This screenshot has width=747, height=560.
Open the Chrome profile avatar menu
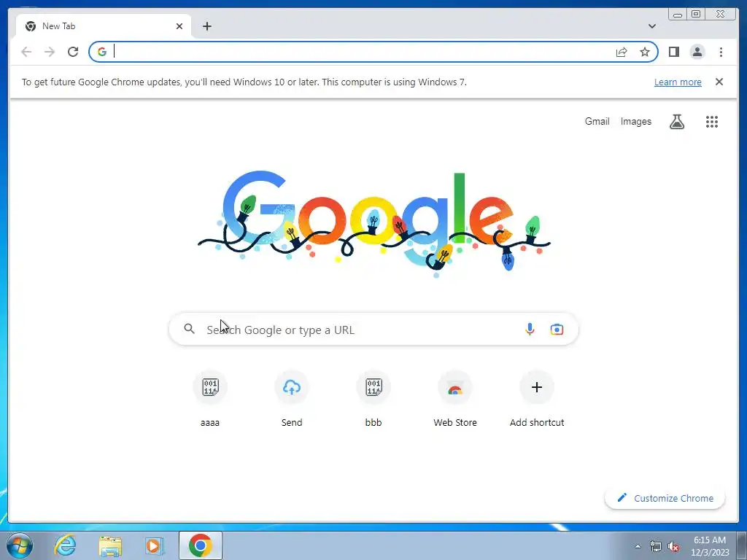click(x=697, y=52)
